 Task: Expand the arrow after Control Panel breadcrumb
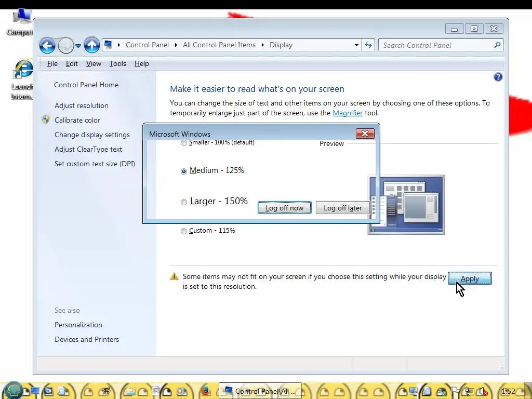pyautogui.click(x=176, y=45)
